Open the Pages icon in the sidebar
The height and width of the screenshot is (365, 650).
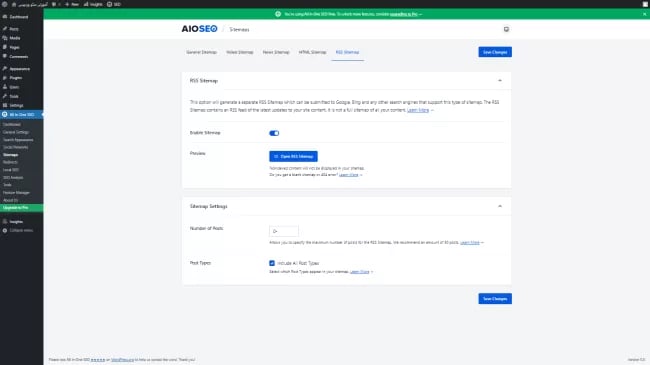[5, 47]
